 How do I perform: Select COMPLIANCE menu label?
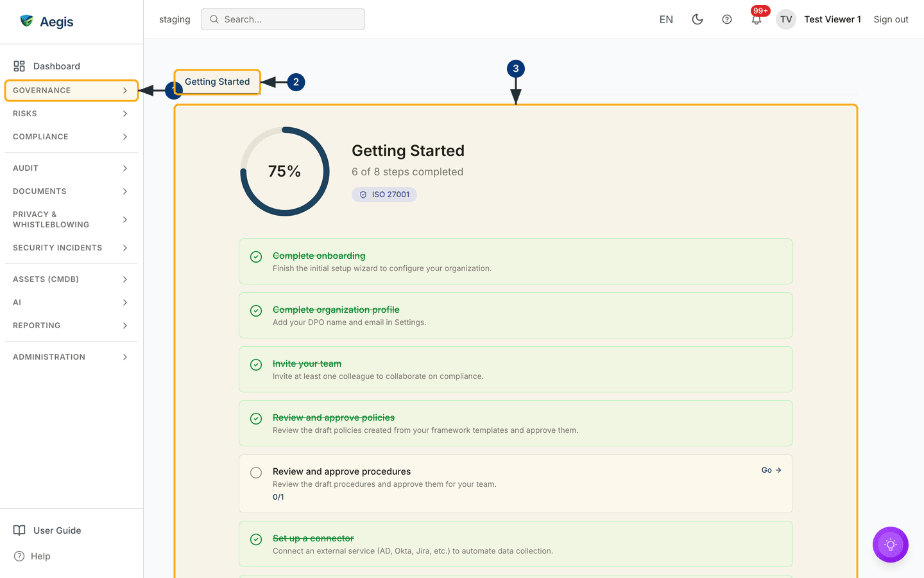tap(40, 137)
